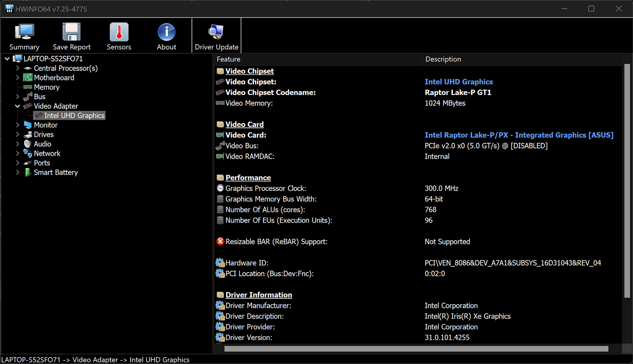Expand the Smart Battery node
Image resolution: width=633 pixels, height=364 pixels.
[x=17, y=173]
